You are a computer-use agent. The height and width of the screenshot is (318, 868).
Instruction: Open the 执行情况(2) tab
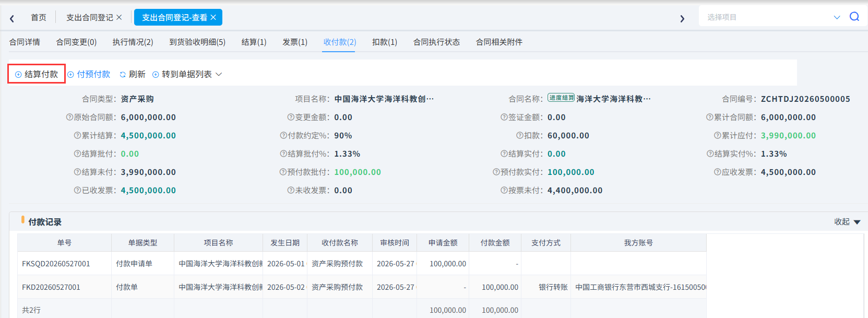(x=133, y=42)
